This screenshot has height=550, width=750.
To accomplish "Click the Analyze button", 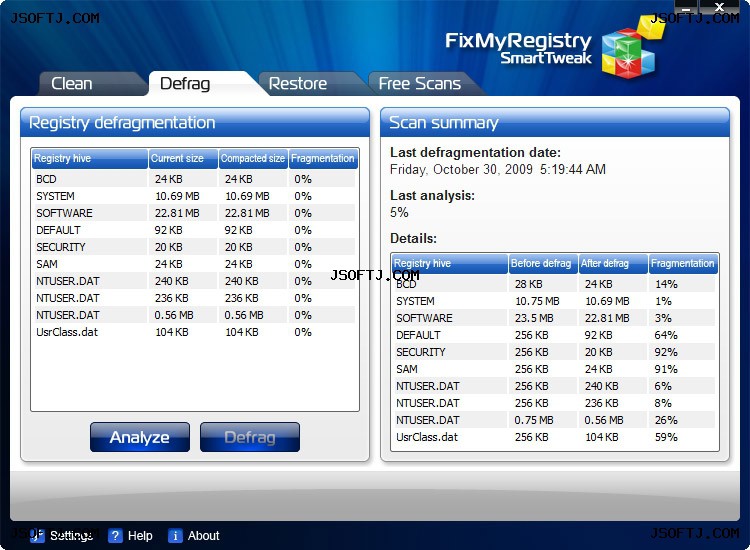I will point(140,437).
